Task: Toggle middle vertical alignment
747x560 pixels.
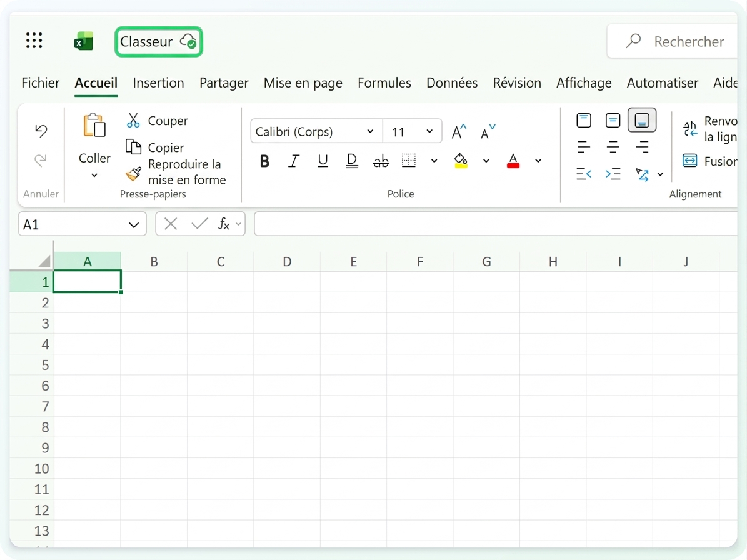Action: 613,120
